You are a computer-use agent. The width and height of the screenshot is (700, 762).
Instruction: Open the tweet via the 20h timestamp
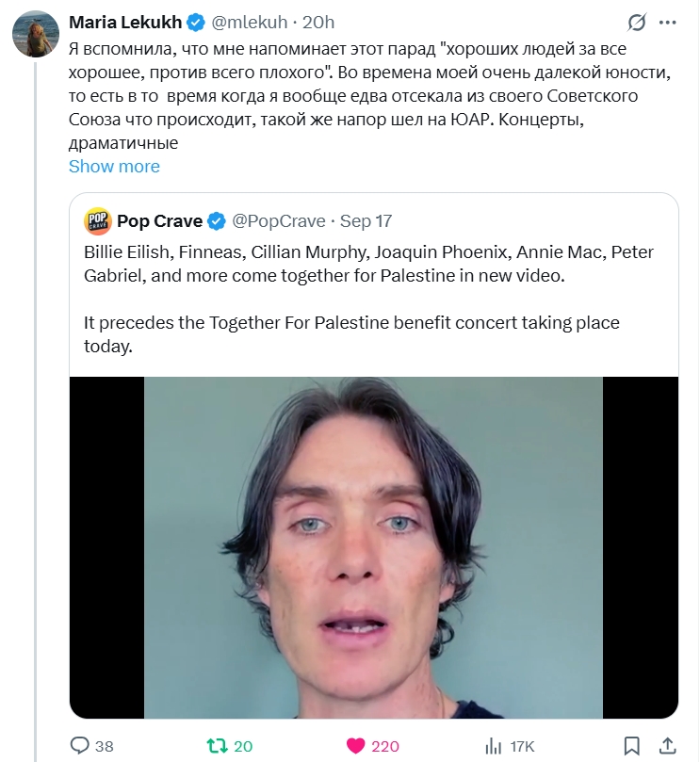coord(317,22)
